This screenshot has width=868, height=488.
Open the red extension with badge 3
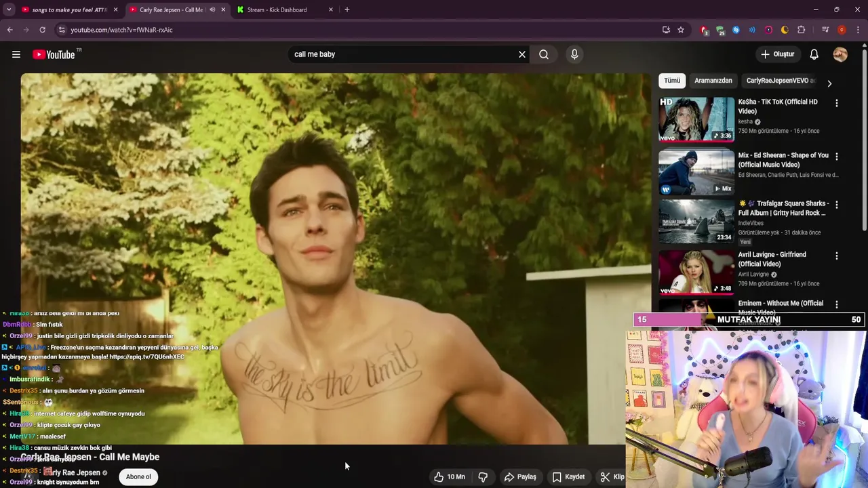704,30
